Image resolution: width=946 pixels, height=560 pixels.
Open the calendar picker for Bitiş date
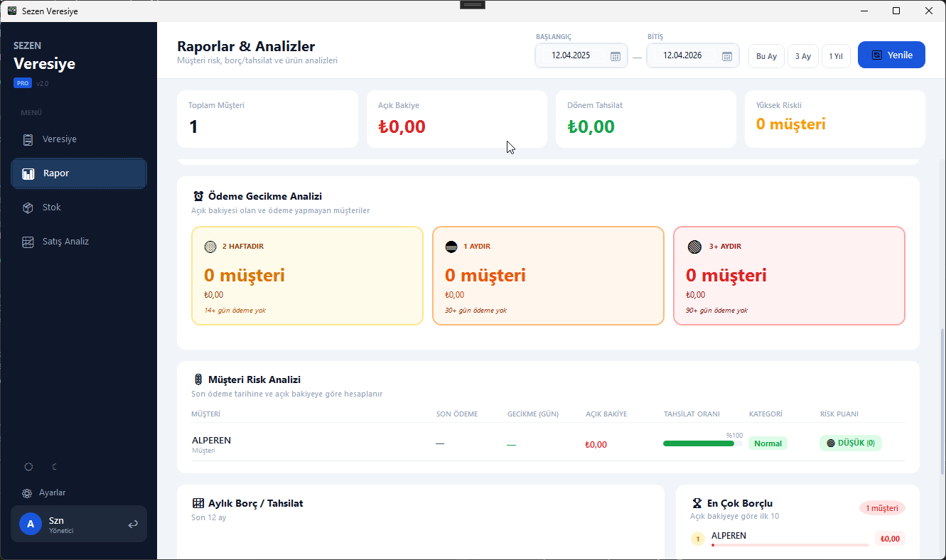pos(727,56)
